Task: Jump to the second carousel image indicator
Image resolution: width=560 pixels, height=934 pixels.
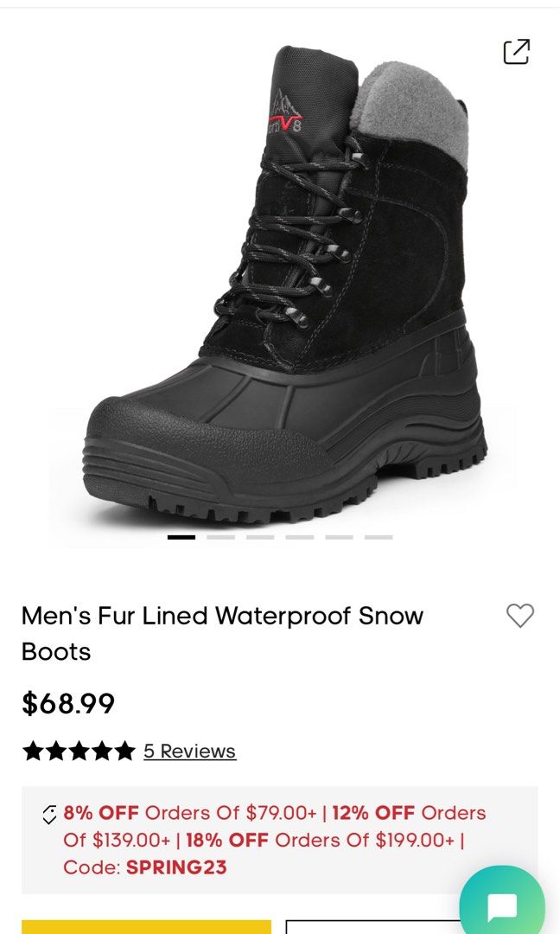Action: [x=220, y=537]
